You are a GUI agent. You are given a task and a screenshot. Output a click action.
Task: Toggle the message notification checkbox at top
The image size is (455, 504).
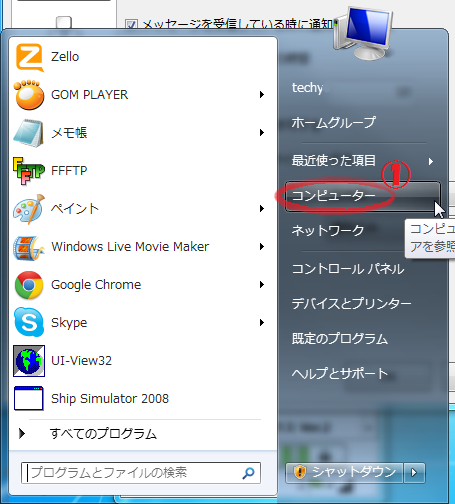[x=131, y=24]
